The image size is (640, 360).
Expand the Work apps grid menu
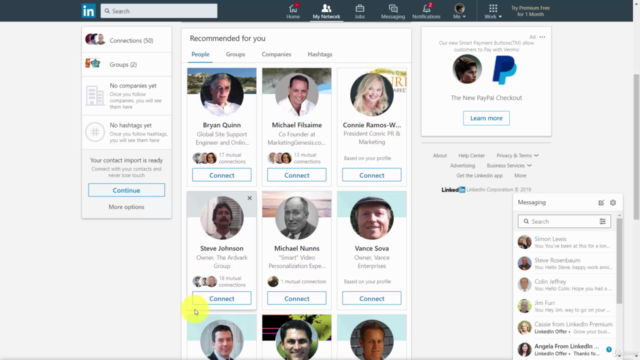[x=493, y=11]
